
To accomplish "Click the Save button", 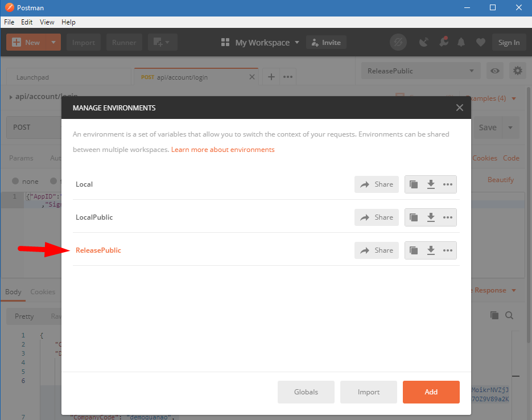I will (x=487, y=127).
